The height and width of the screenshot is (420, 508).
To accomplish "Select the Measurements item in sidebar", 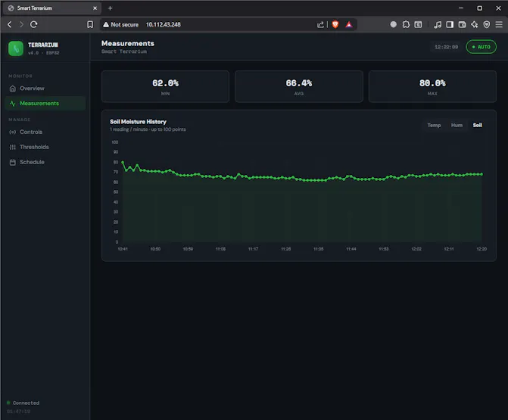I will click(x=39, y=104).
